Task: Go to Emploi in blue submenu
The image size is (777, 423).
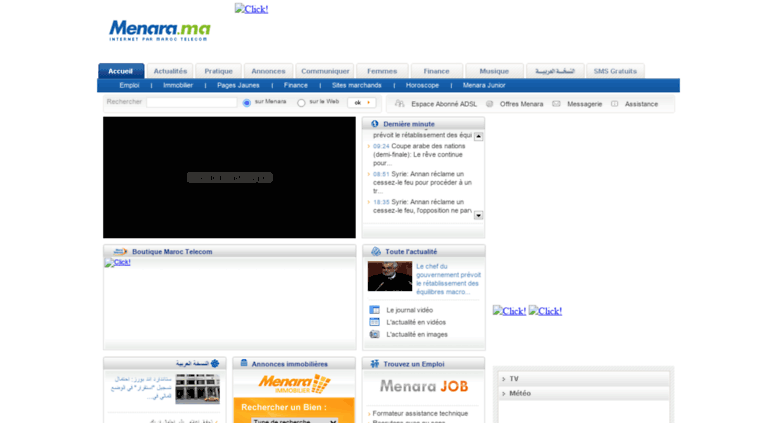Action: pyautogui.click(x=129, y=85)
